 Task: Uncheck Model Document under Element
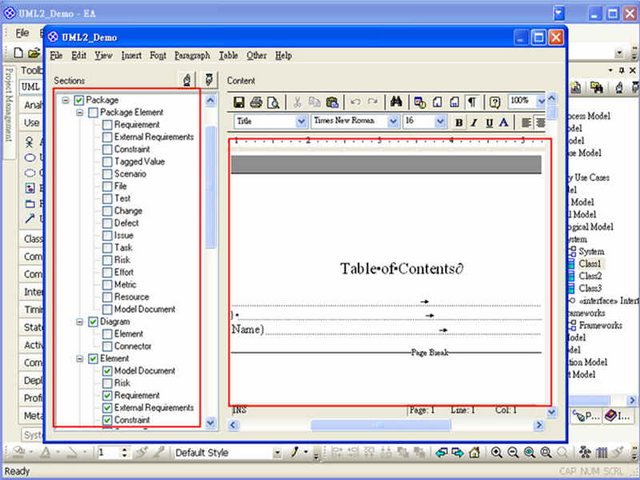click(107, 371)
